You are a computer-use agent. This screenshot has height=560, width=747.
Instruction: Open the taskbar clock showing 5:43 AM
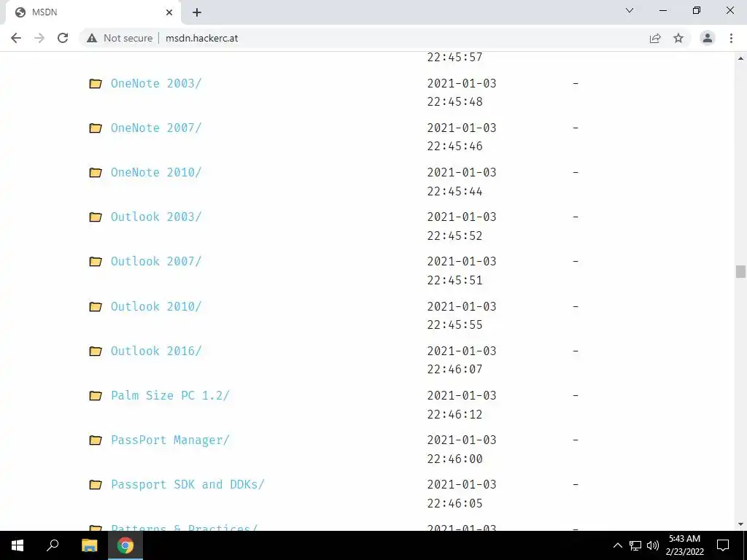point(684,545)
